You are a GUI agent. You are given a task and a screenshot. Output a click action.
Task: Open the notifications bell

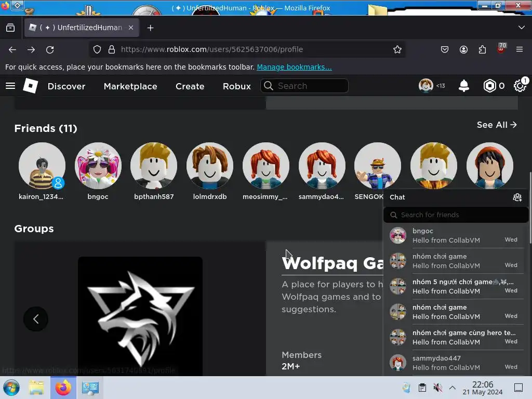tap(464, 86)
